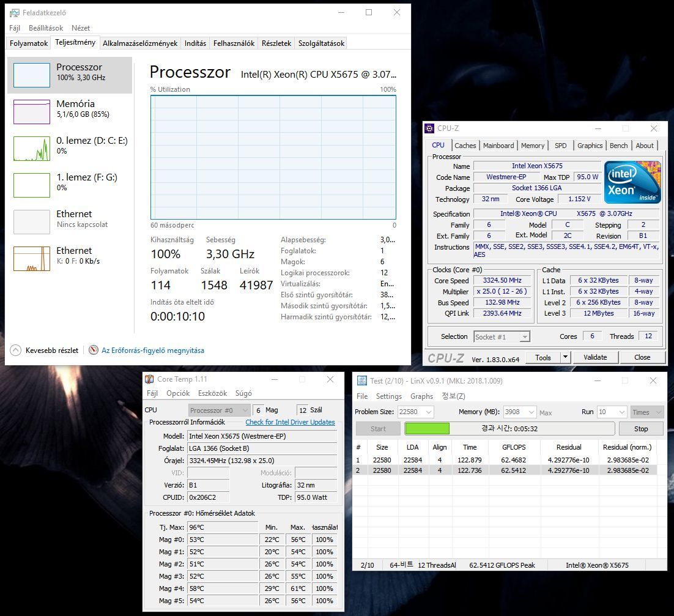Expand the Problem Size 22580 dropdown

pyautogui.click(x=428, y=412)
